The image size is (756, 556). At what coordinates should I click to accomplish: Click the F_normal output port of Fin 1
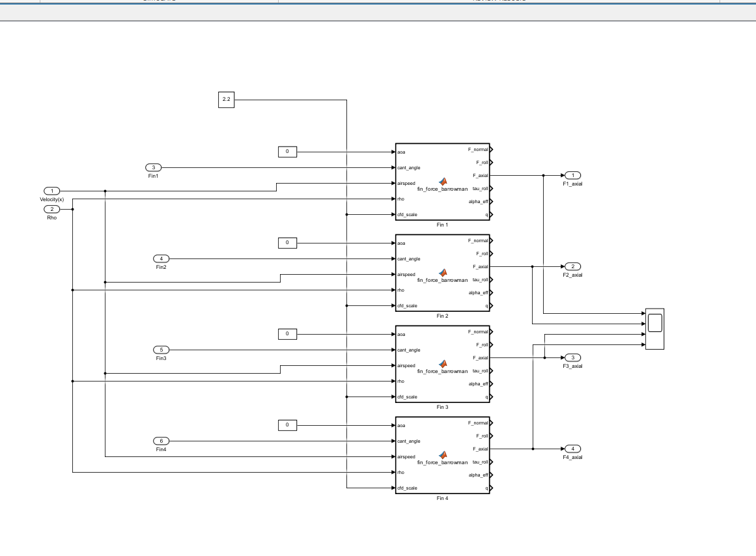pyautogui.click(x=492, y=150)
